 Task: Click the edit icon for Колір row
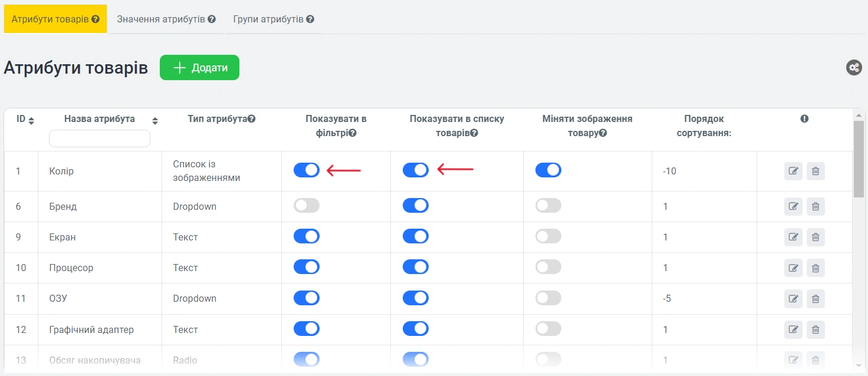793,171
